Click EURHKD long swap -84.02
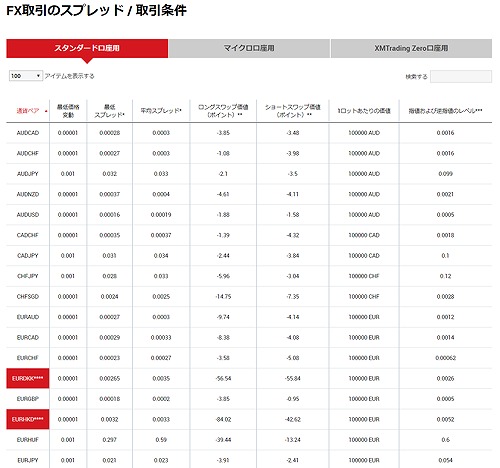 tap(223, 419)
